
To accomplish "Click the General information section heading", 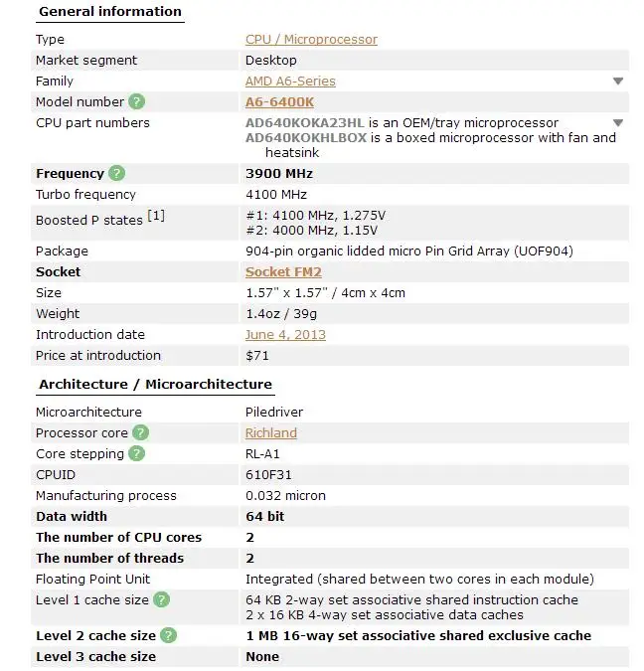I will pos(110,12).
